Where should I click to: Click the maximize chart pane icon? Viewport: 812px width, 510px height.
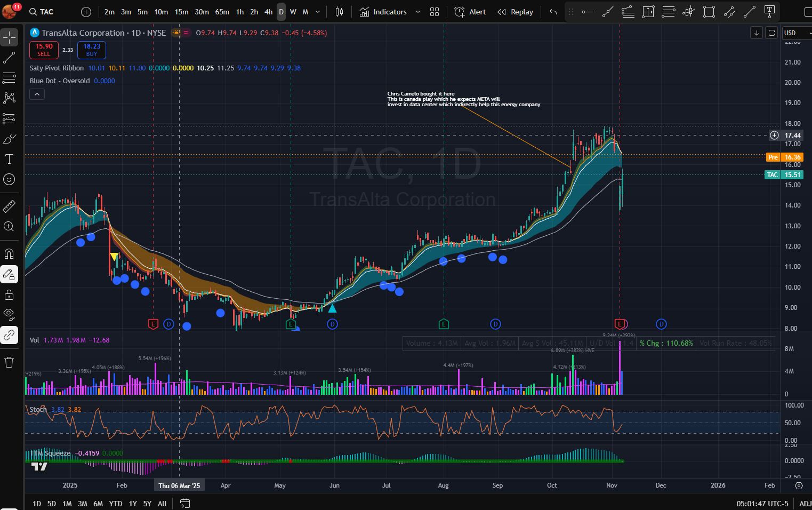771,33
